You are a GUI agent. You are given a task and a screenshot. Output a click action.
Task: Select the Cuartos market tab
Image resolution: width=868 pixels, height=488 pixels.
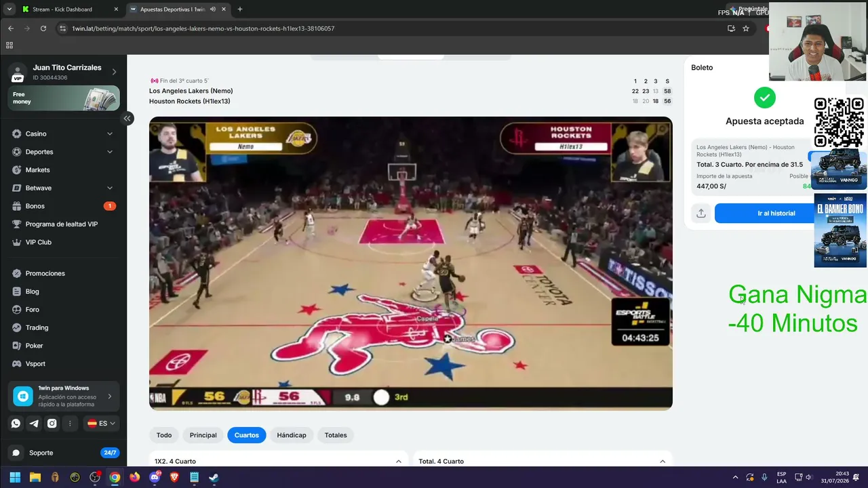tap(247, 435)
